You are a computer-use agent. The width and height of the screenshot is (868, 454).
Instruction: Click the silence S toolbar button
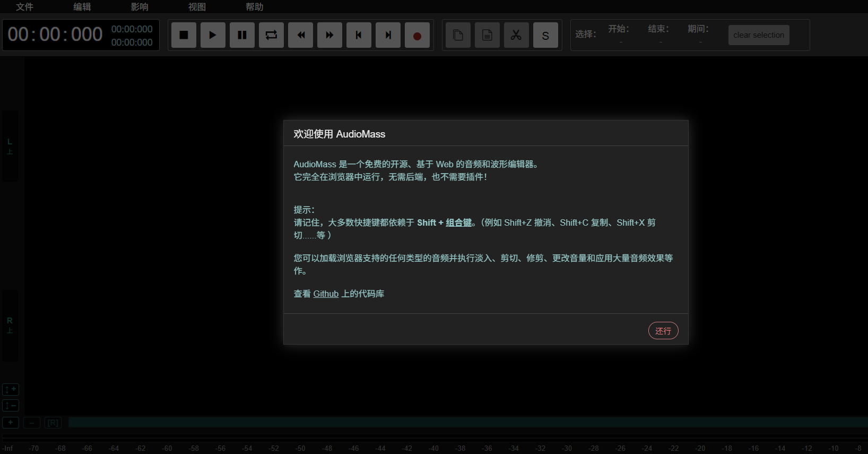click(545, 35)
